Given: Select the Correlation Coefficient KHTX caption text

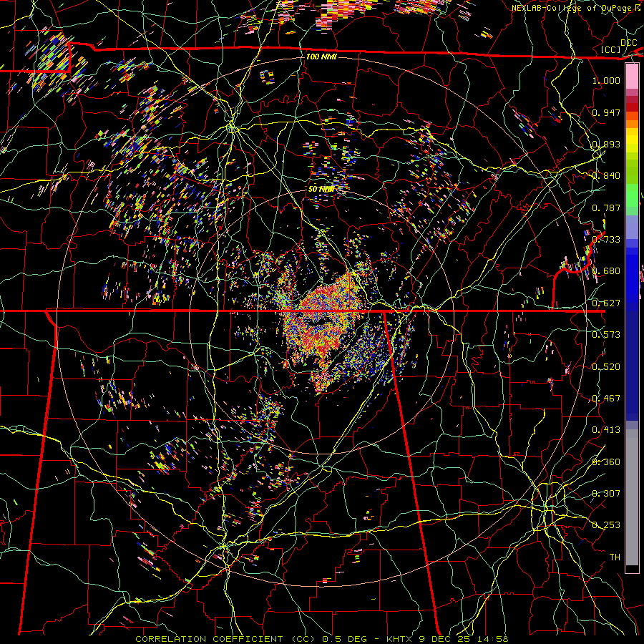Looking at the screenshot, I should click(x=322, y=639).
